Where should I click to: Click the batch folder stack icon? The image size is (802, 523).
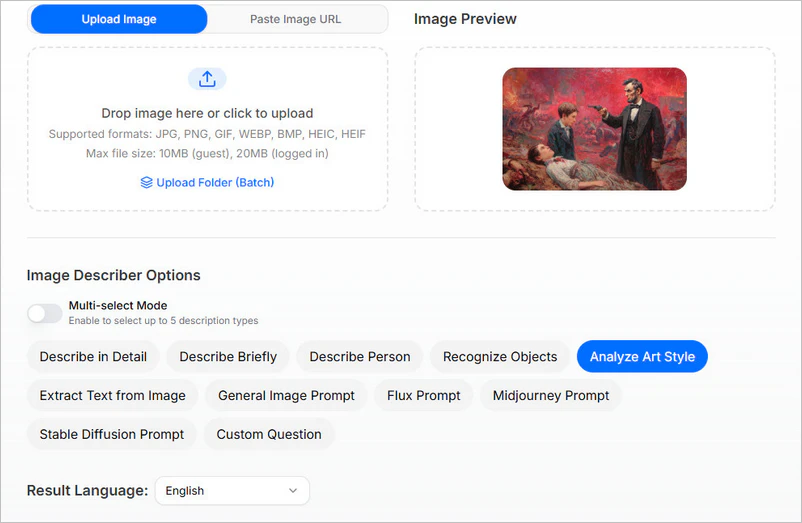pos(146,183)
